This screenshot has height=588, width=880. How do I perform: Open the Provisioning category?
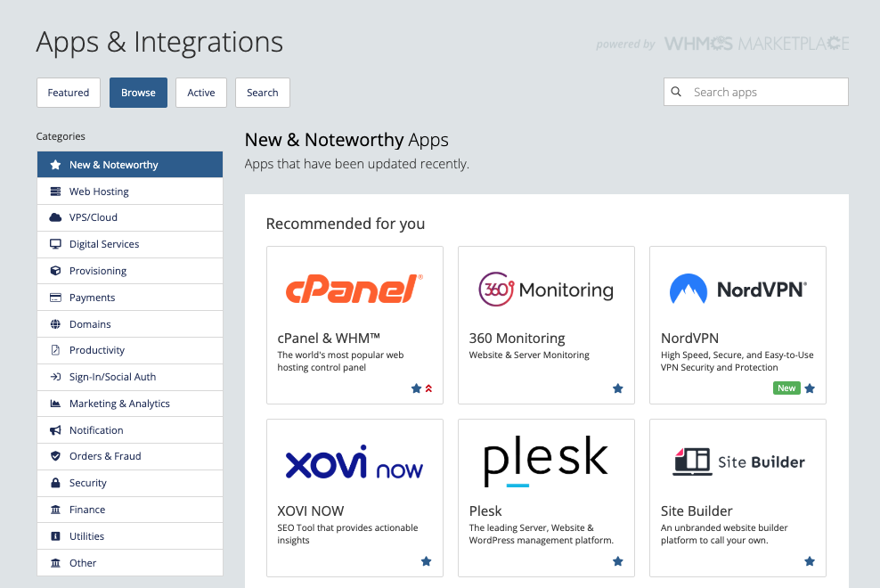(x=130, y=271)
